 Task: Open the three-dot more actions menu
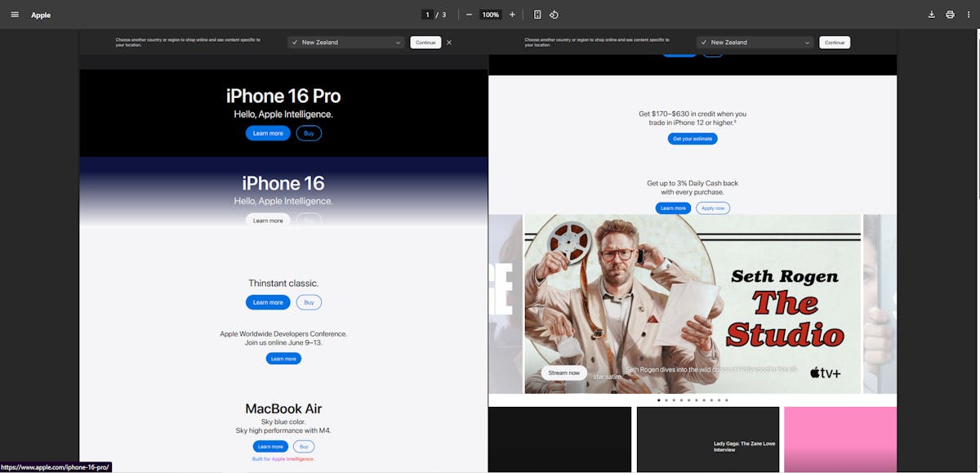click(x=968, y=15)
